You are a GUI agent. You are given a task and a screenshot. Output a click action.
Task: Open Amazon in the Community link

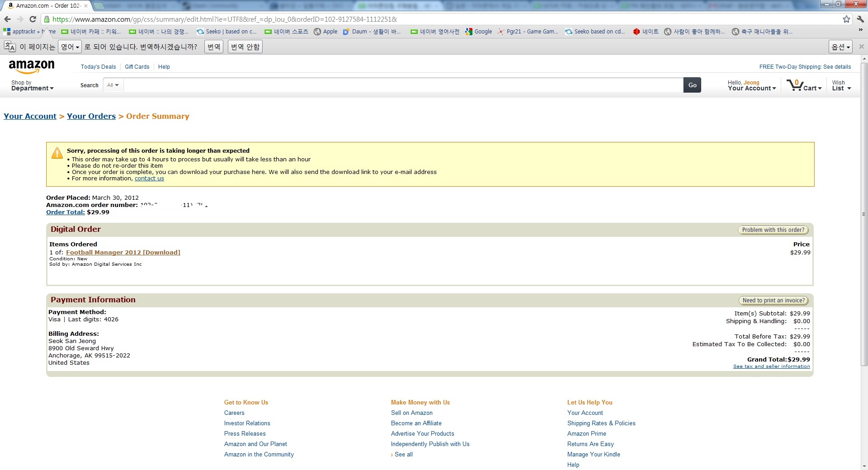point(259,455)
